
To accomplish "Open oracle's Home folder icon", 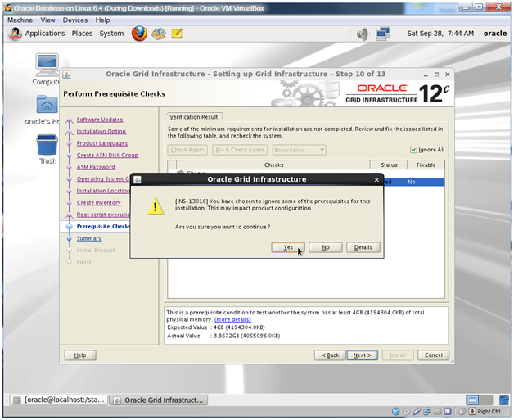I will pos(47,105).
